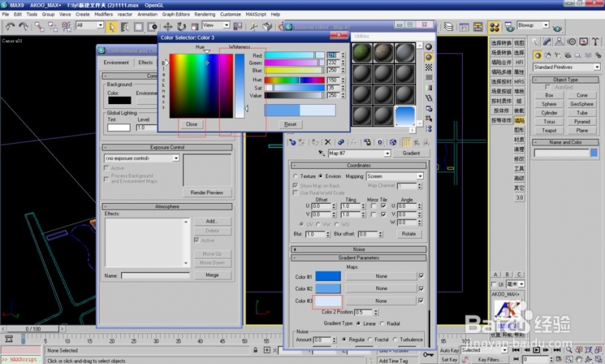Viewport: 605px width, 364px height.
Task: Select the green material sample sphere
Action: pos(362,53)
